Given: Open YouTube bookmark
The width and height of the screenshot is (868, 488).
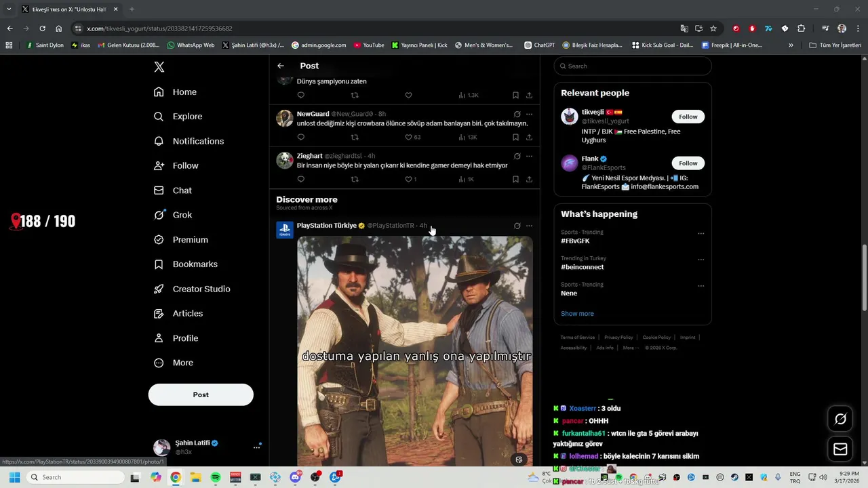Looking at the screenshot, I should tap(369, 45).
